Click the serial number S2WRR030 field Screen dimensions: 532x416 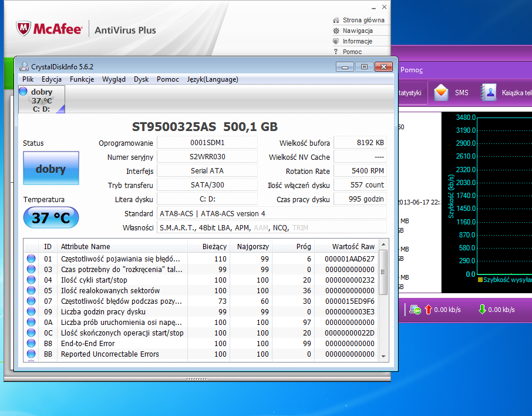207,156
